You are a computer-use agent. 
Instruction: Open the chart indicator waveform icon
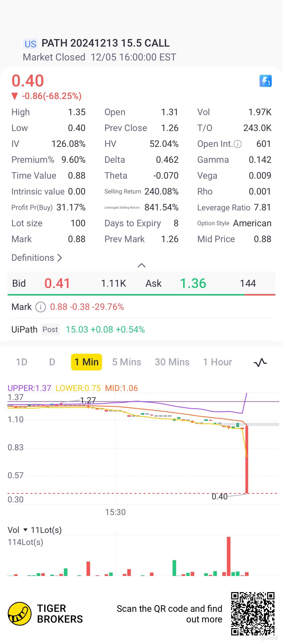260,362
